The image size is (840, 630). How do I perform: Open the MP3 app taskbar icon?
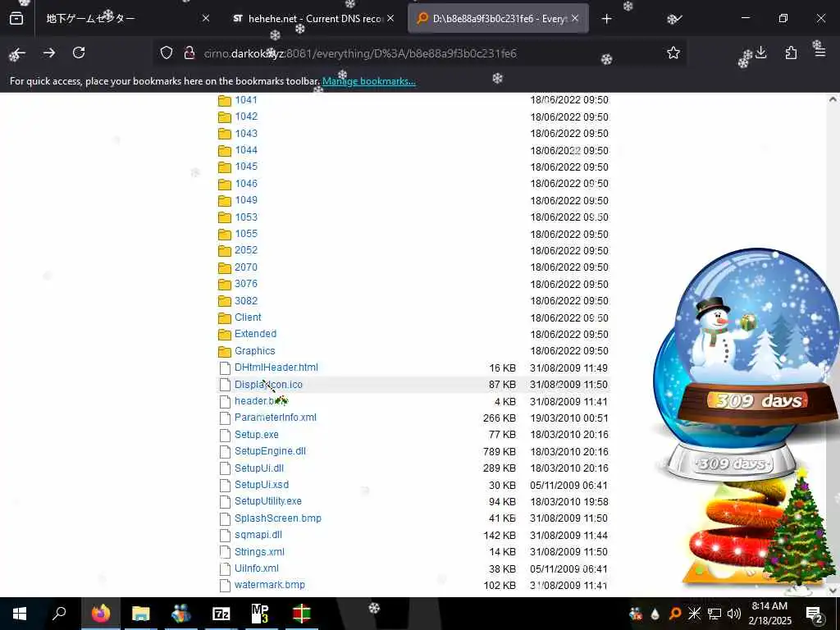click(260, 614)
